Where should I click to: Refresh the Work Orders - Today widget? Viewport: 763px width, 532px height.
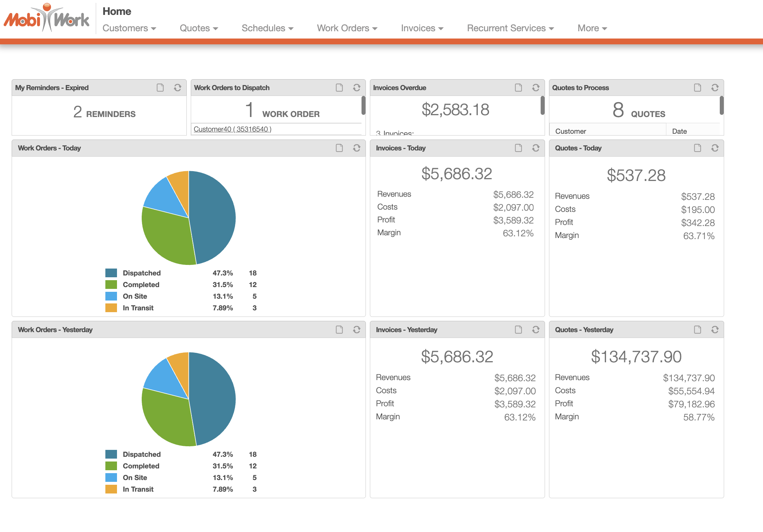[356, 148]
